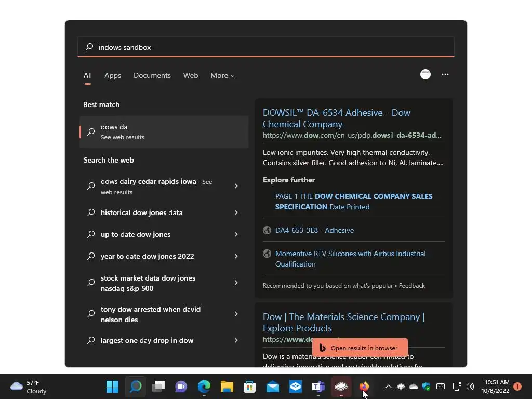The width and height of the screenshot is (532, 399).
Task: Open the user account avatar
Action: pos(425,74)
